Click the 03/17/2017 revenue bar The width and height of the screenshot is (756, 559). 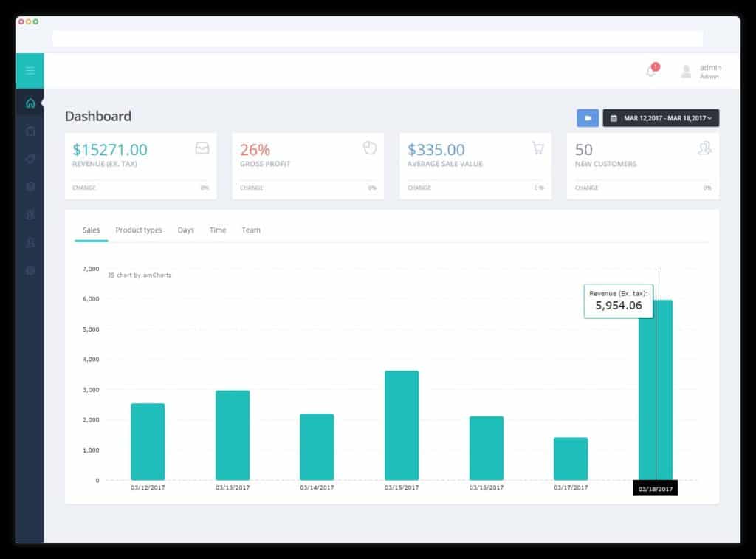click(x=571, y=459)
